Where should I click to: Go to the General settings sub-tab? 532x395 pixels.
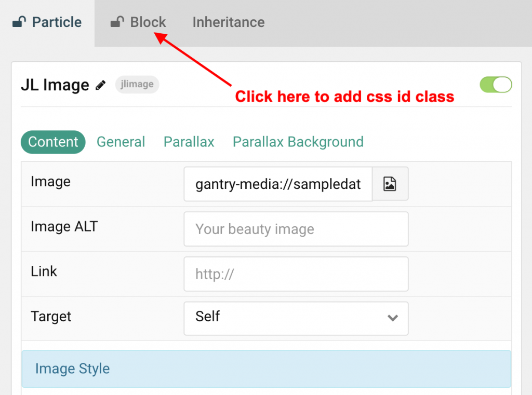pyautogui.click(x=121, y=142)
